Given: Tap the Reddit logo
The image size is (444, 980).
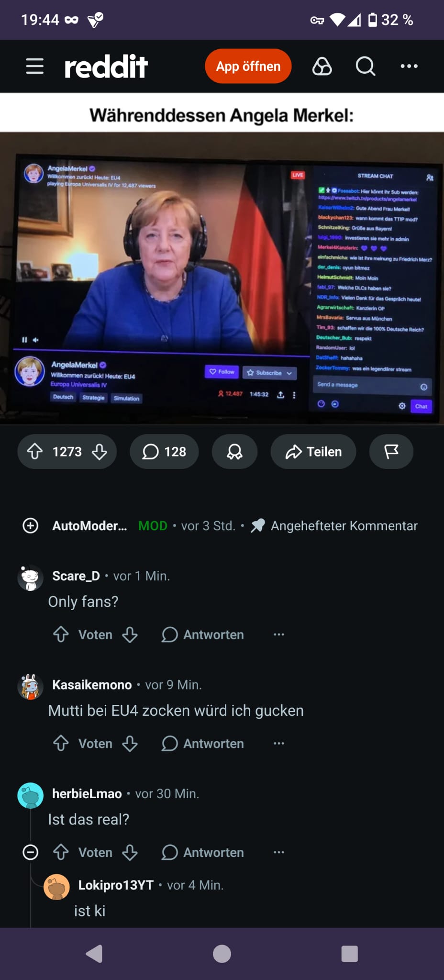Looking at the screenshot, I should [x=106, y=66].
